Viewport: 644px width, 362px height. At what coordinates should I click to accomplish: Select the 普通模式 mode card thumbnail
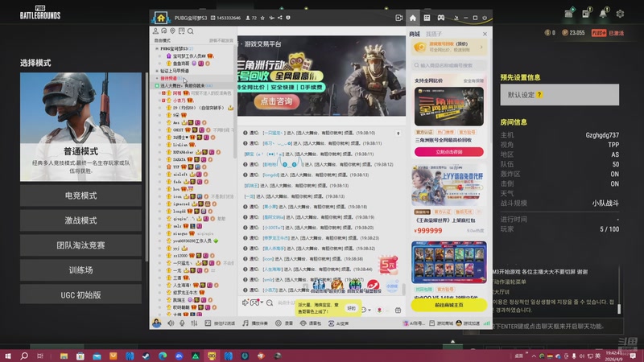(x=81, y=127)
